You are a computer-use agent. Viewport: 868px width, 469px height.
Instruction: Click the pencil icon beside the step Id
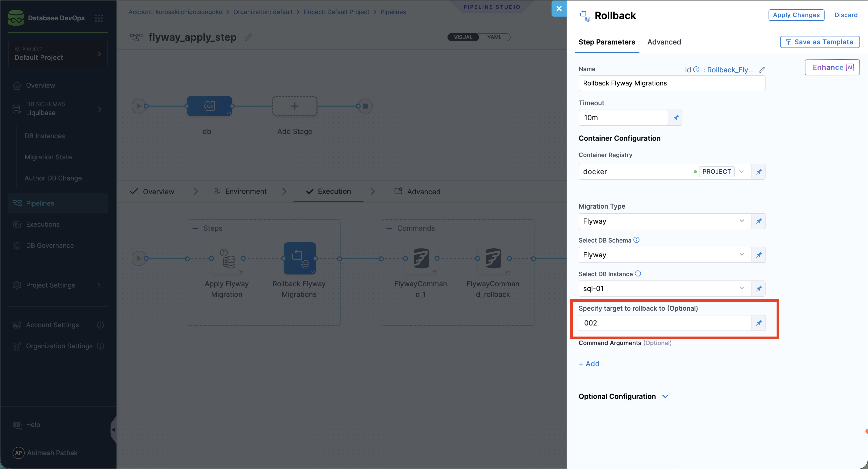pos(762,70)
